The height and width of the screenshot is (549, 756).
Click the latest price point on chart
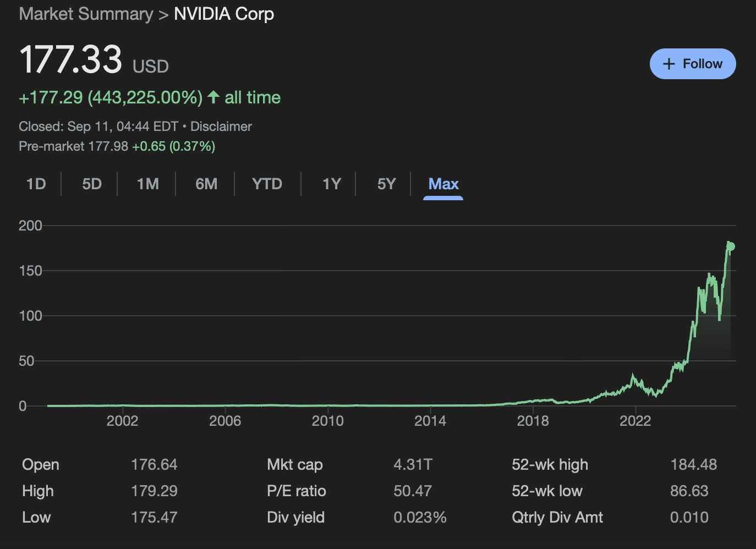pos(731,246)
